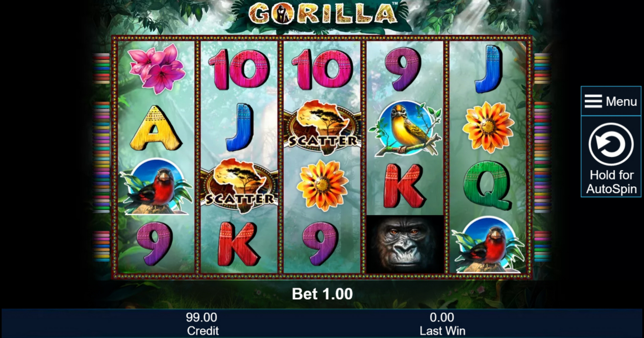The image size is (644, 338).
Task: Click the Bet 1.00 display
Action: 322,294
